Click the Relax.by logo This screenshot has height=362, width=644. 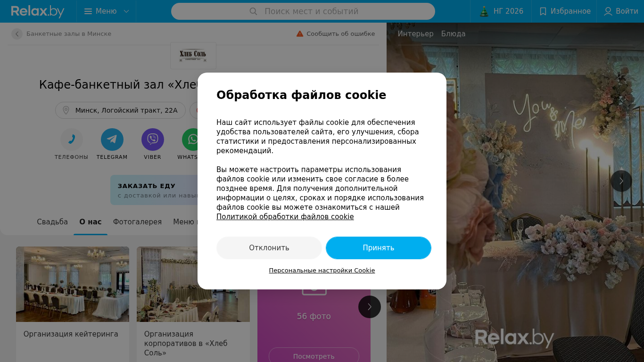pyautogui.click(x=38, y=11)
